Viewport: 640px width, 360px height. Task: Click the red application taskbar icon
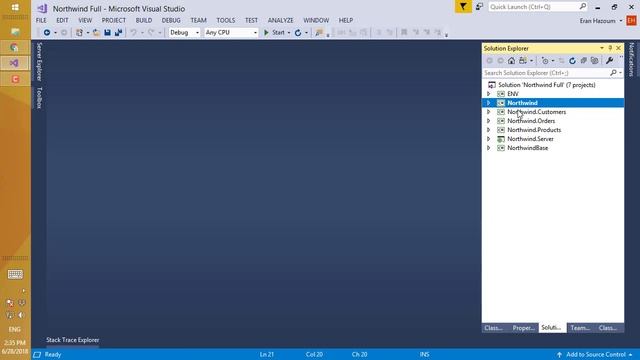pyautogui.click(x=15, y=79)
